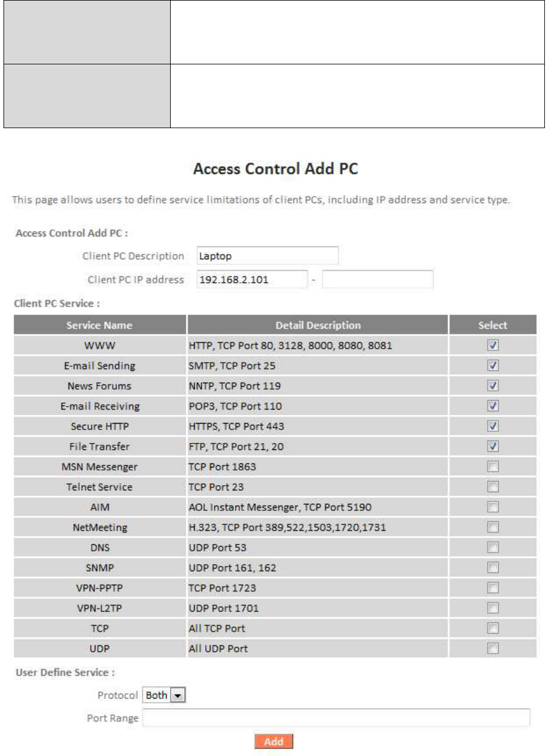Uncheck E-mail Receiving POP3 checkbox
Image resolution: width=549 pixels, height=756 pixels.
(x=493, y=406)
